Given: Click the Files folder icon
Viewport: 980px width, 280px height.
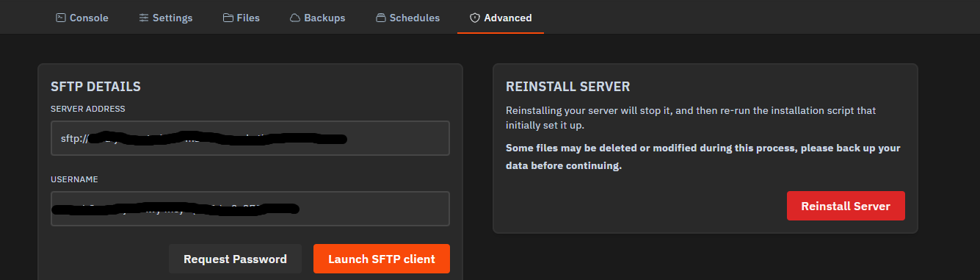Looking at the screenshot, I should [228, 18].
